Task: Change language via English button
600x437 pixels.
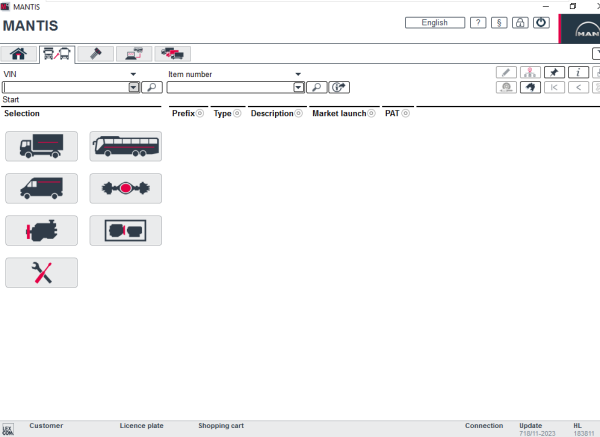Action: tap(435, 23)
